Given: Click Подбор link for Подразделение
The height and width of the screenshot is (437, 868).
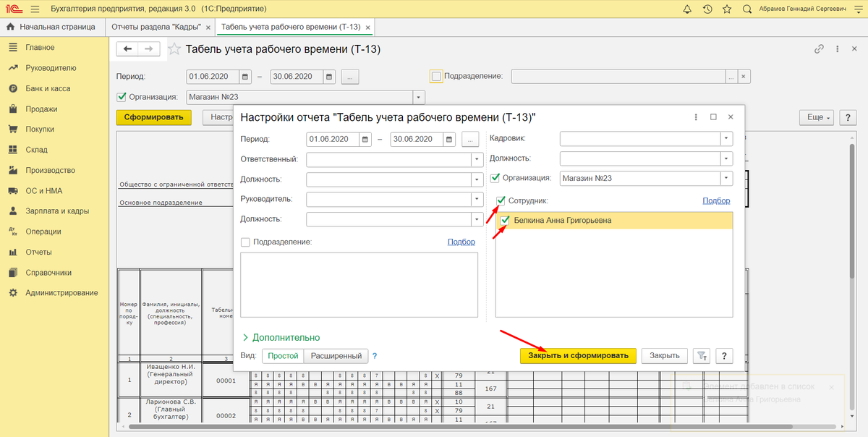Looking at the screenshot, I should (461, 242).
